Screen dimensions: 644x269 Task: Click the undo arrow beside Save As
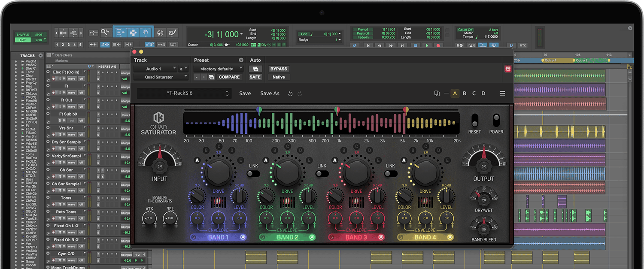[x=290, y=94]
